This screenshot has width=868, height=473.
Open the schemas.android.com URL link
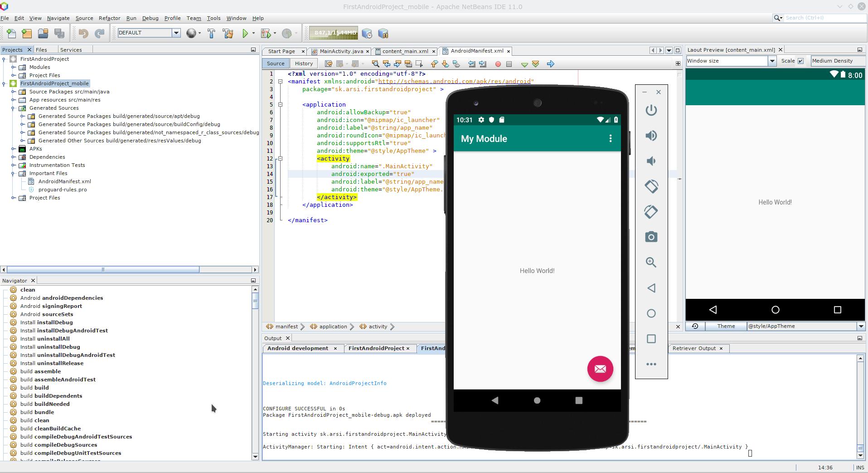click(x=455, y=82)
